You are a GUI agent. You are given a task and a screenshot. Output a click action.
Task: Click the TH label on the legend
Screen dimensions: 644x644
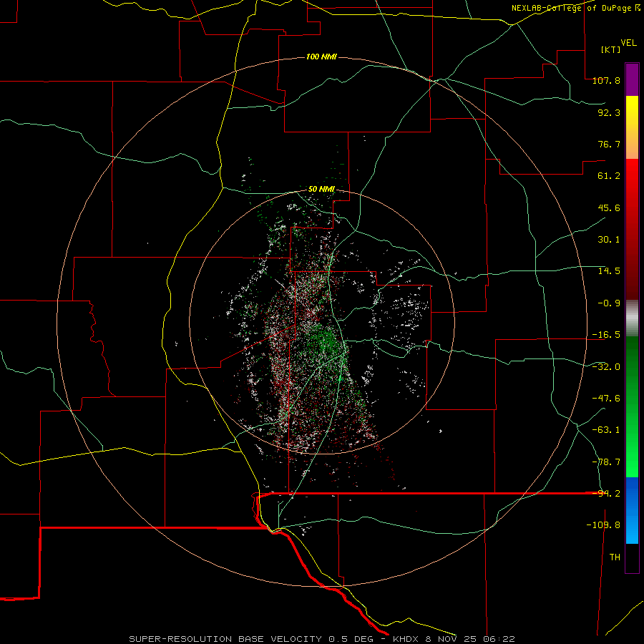point(615,557)
